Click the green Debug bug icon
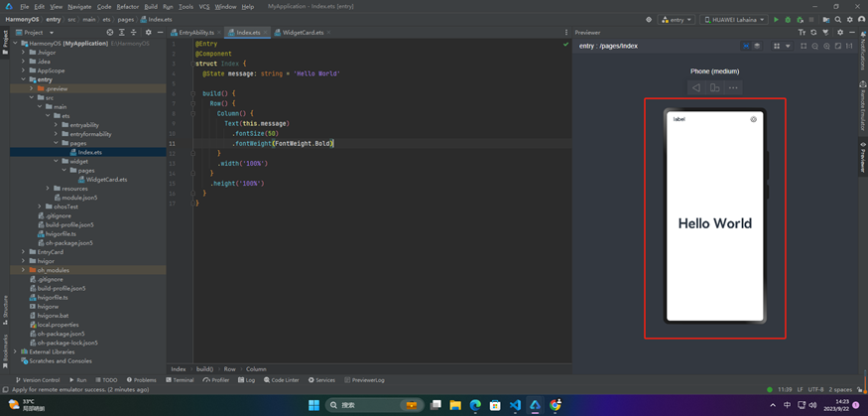 [x=788, y=20]
